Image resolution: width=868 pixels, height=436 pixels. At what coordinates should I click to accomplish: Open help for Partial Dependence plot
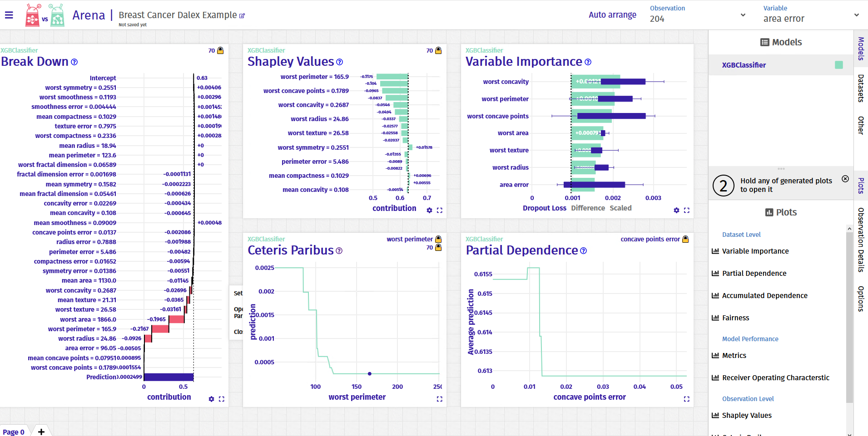[x=584, y=251]
